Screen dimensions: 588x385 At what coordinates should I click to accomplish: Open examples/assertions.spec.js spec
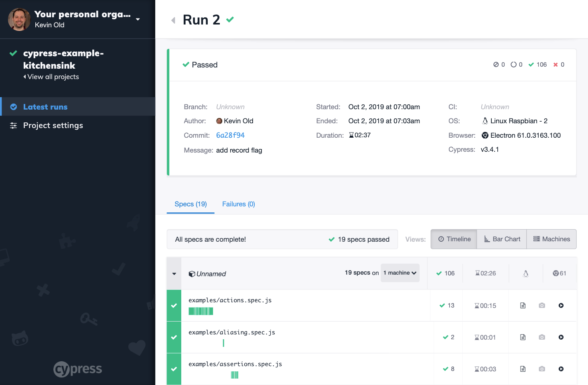[x=235, y=364]
